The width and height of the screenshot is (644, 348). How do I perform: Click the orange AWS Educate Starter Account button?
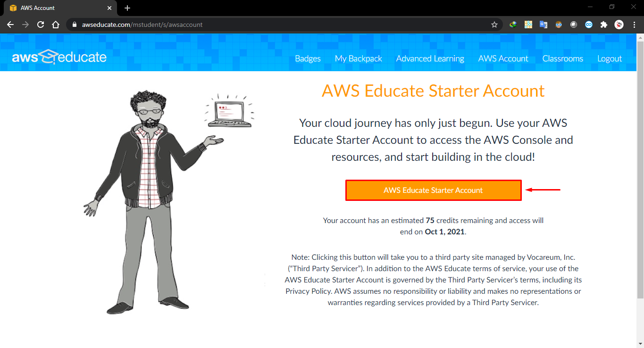point(433,190)
